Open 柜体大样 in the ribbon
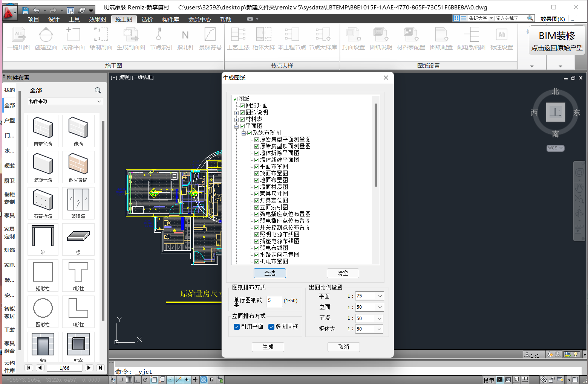This screenshot has height=384, width=588. point(264,39)
